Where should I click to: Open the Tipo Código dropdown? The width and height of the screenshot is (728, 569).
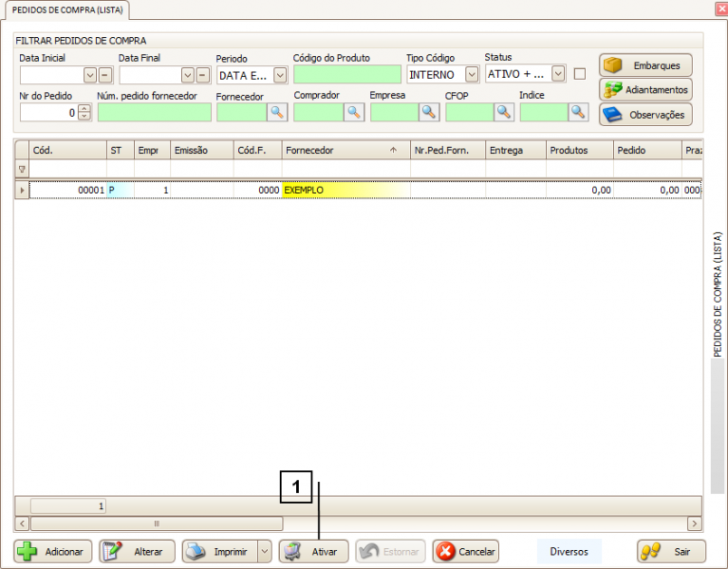pos(472,74)
